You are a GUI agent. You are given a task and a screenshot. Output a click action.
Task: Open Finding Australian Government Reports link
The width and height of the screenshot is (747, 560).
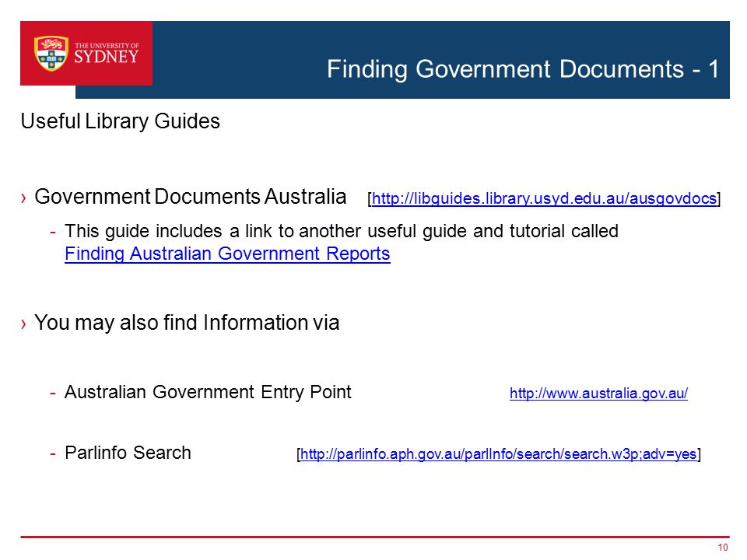click(227, 254)
